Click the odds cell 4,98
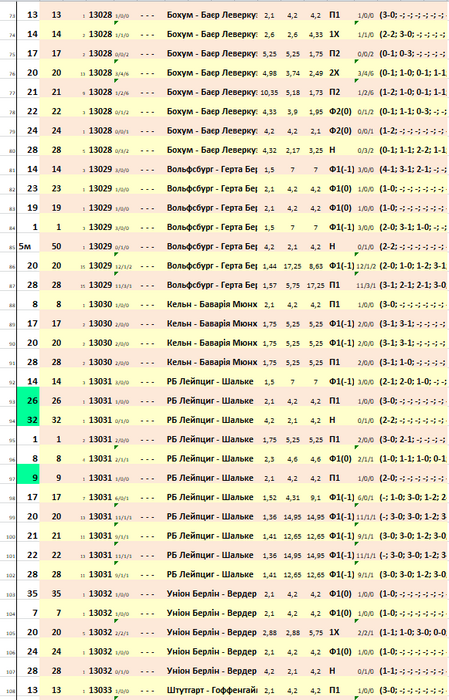449x700 pixels. pos(269,73)
